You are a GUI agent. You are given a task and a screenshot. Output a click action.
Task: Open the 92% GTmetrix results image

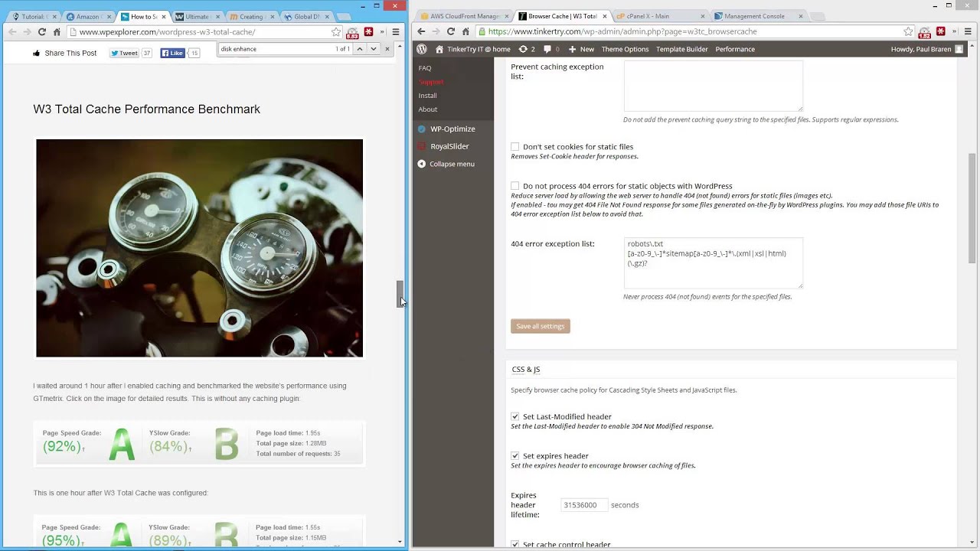point(199,443)
